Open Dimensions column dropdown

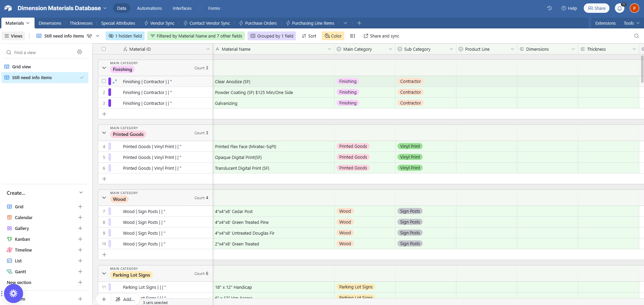[573, 49]
